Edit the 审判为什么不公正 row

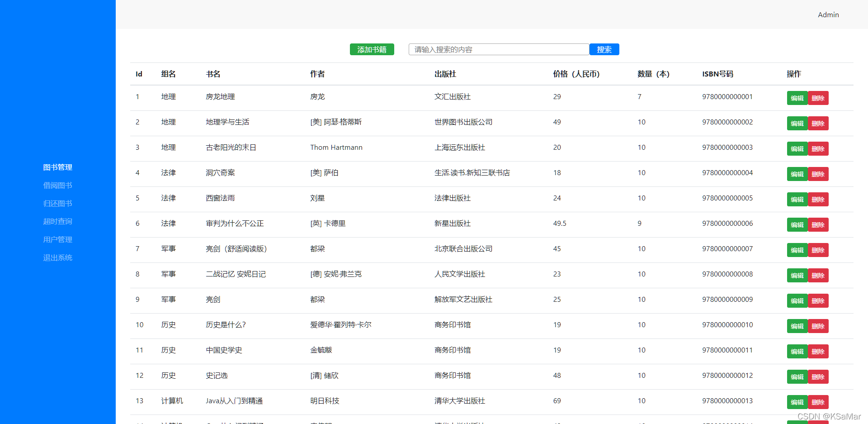[797, 224]
